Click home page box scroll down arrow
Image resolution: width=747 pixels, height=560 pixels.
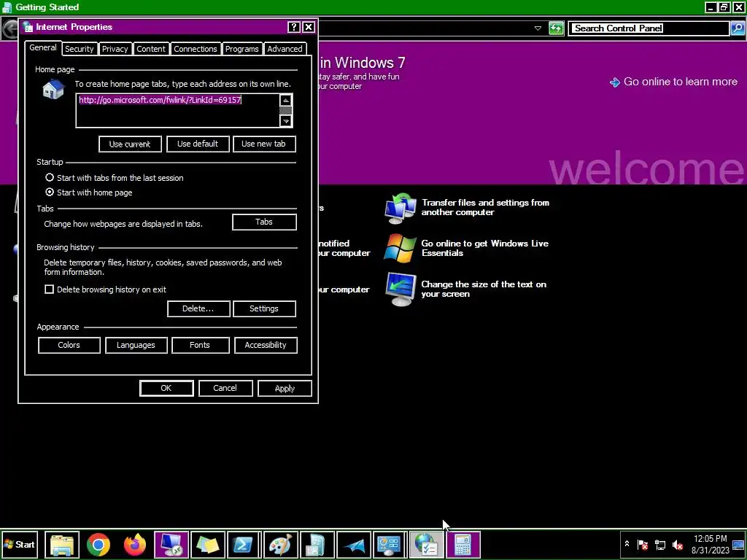coord(286,121)
